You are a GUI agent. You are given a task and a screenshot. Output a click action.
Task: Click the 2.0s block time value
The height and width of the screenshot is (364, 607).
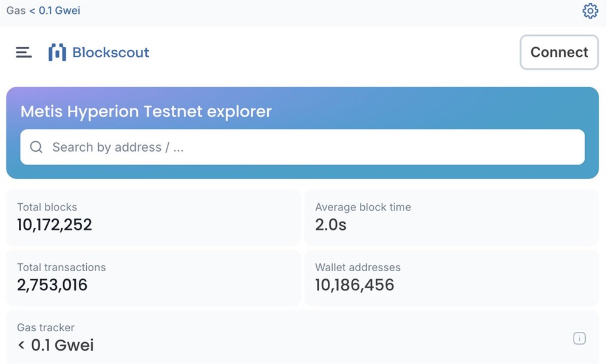tap(331, 225)
